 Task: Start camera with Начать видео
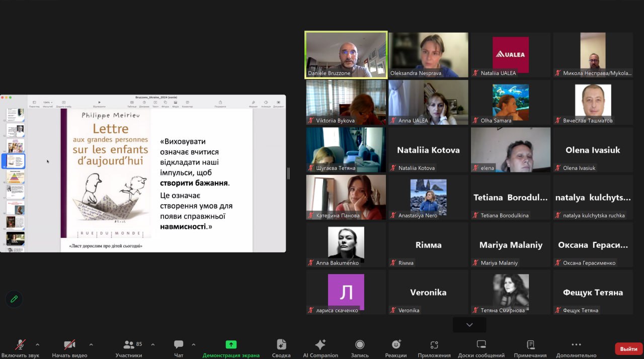pos(69,345)
